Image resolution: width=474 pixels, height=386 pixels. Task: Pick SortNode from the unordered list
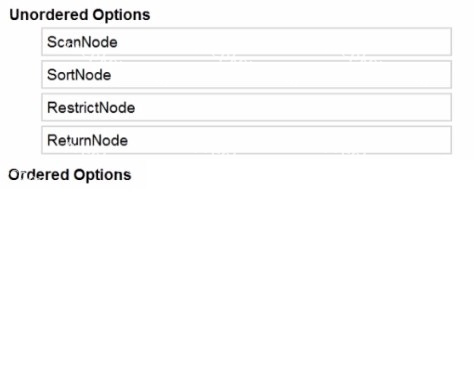[247, 74]
